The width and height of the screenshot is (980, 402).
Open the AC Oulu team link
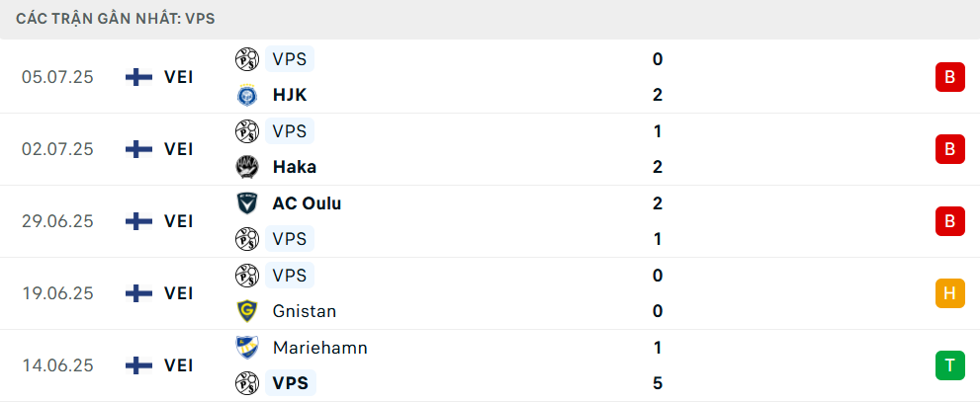tap(307, 203)
